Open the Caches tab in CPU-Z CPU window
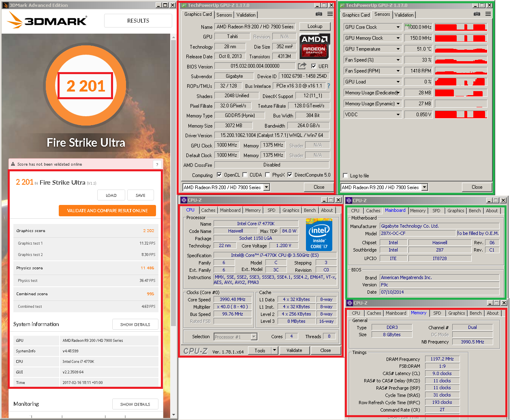511x420 pixels. coord(208,210)
